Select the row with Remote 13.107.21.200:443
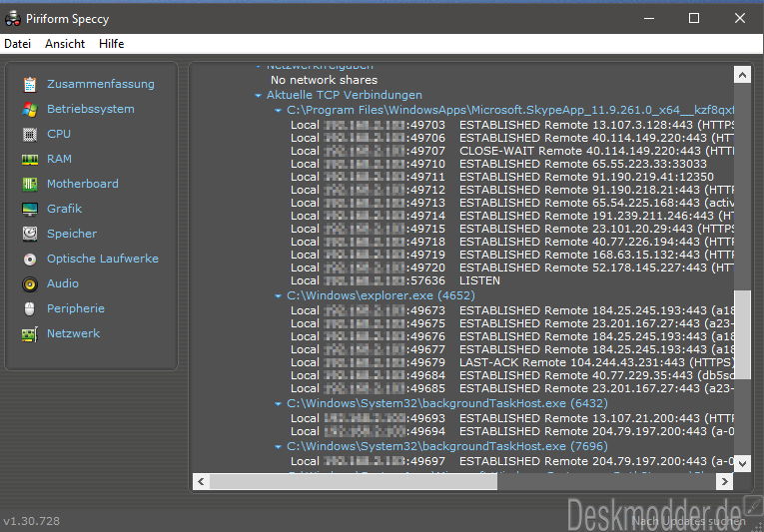 (x=511, y=418)
